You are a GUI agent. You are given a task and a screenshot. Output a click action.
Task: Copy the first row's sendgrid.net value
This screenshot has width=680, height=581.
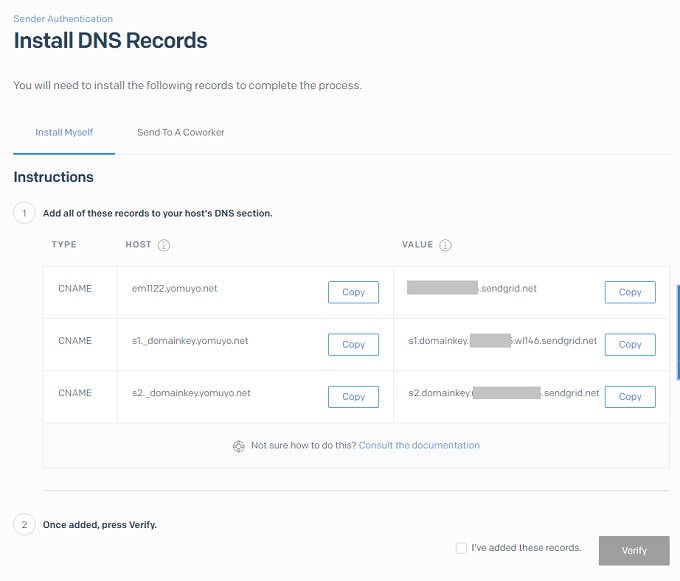coord(629,292)
